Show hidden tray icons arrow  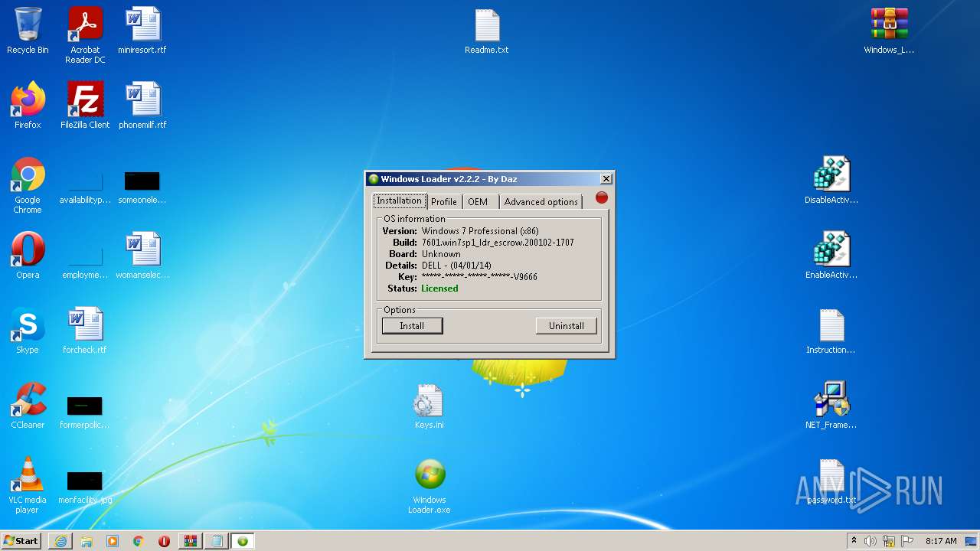click(854, 541)
